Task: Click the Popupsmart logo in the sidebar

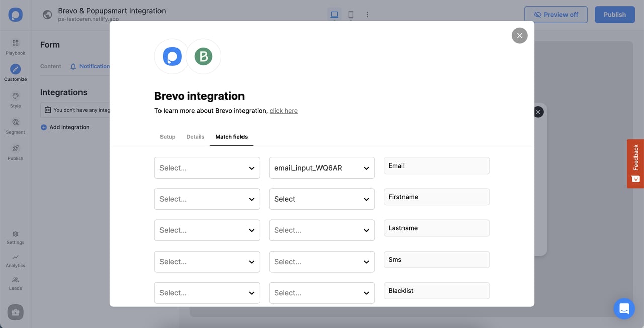Action: (15, 15)
